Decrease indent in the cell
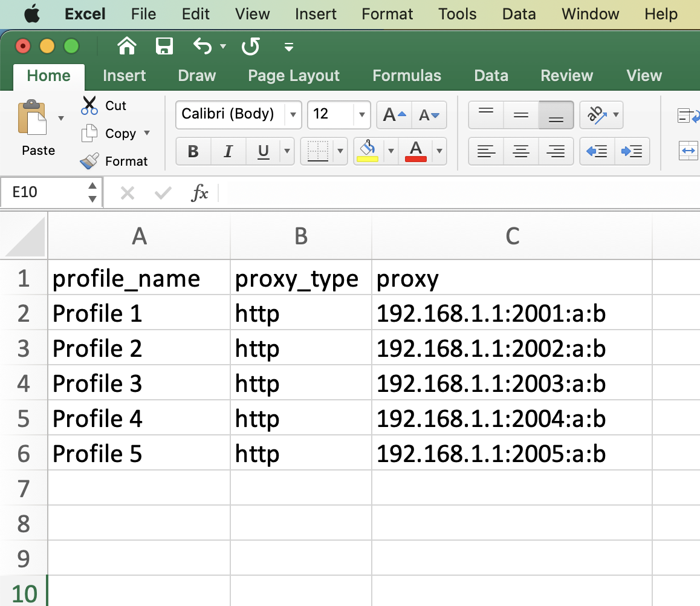 tap(597, 151)
